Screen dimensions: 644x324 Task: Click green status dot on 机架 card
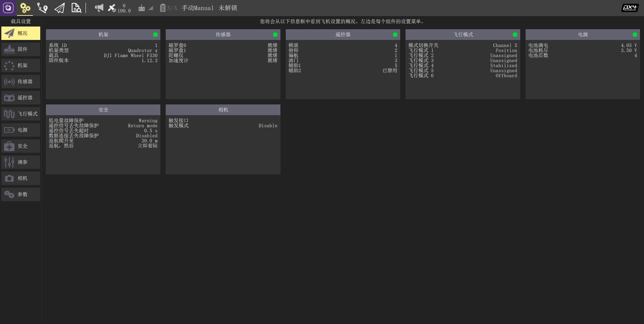[x=155, y=35]
